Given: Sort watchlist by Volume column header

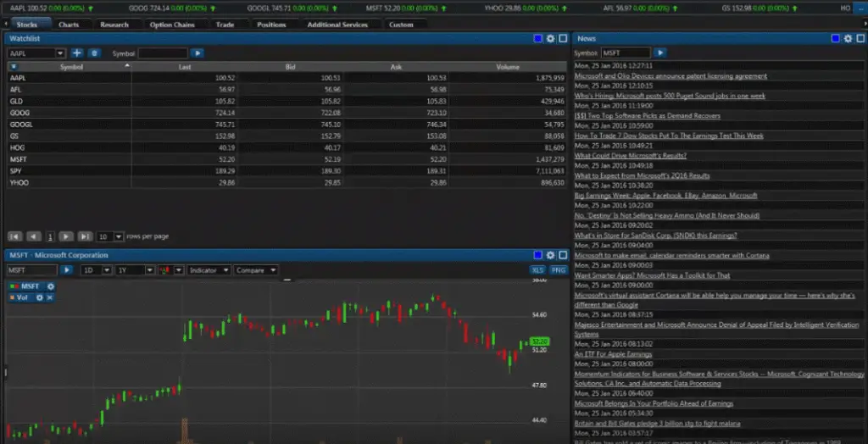Looking at the screenshot, I should click(508, 67).
